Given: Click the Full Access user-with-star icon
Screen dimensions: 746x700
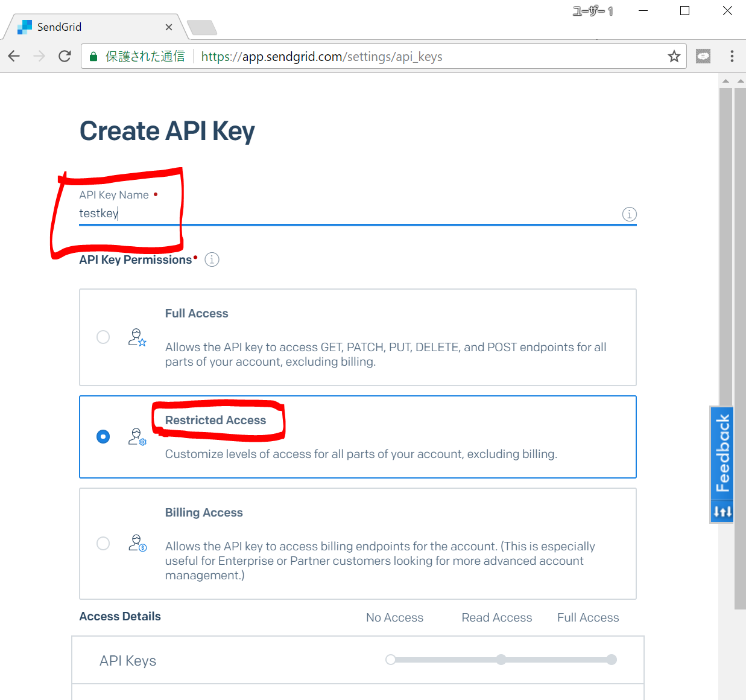Looking at the screenshot, I should click(x=137, y=337).
